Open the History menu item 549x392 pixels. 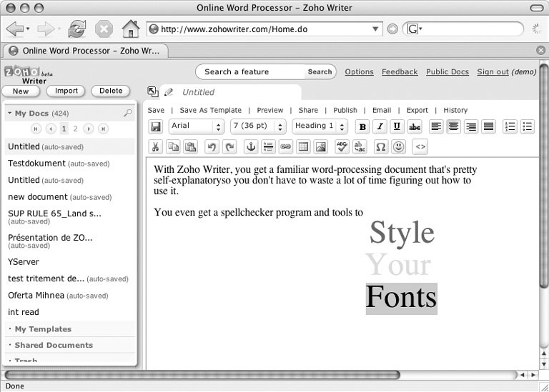point(455,110)
